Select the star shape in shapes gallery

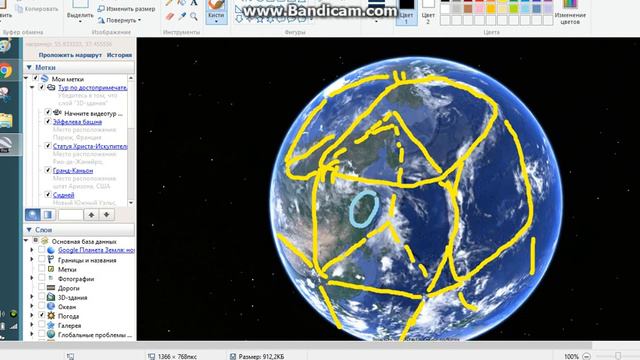coord(260,19)
